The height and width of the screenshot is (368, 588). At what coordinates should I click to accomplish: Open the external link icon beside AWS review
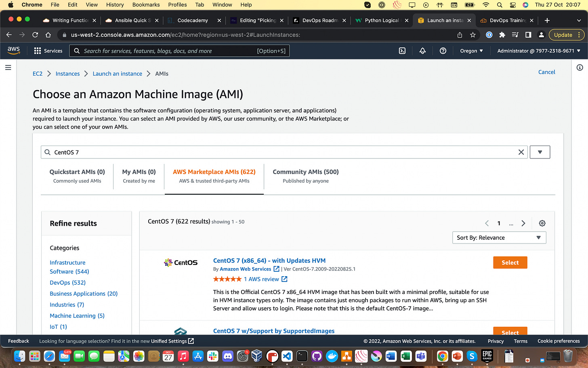284,279
